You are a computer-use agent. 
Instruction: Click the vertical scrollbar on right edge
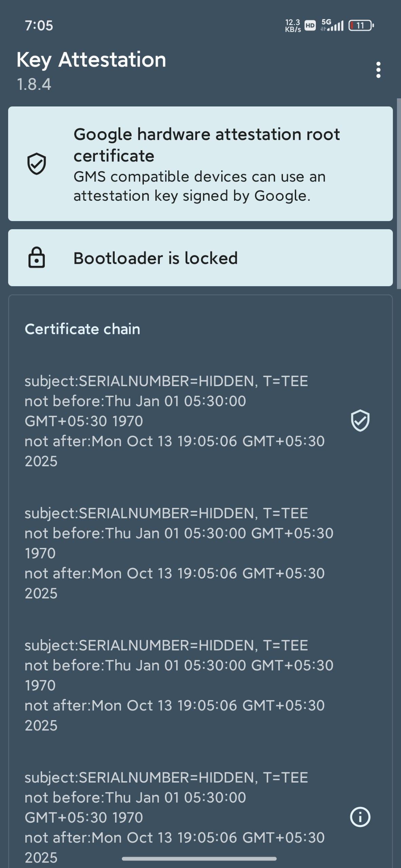click(399, 193)
